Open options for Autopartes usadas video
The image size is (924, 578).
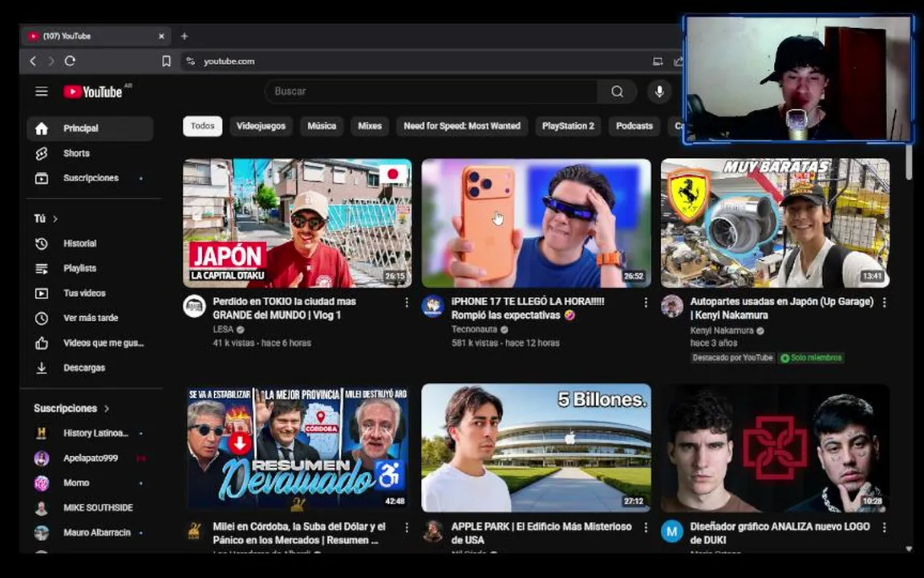pyautogui.click(x=884, y=302)
